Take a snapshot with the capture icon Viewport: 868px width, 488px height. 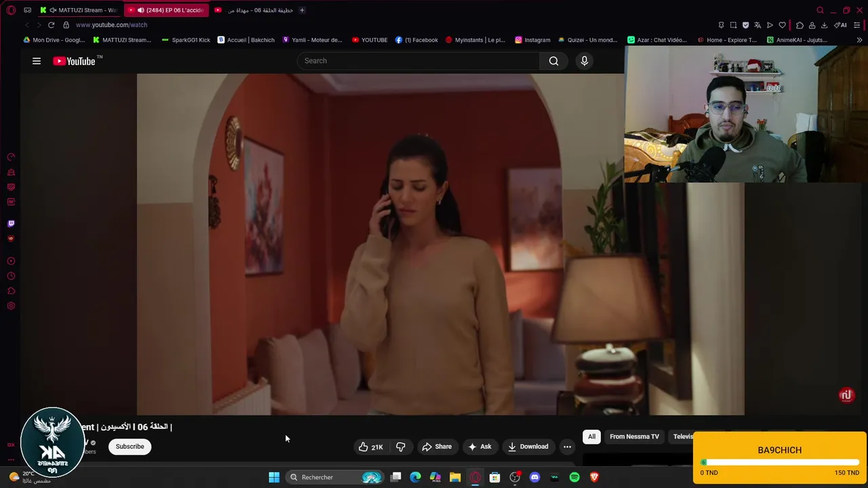click(733, 25)
